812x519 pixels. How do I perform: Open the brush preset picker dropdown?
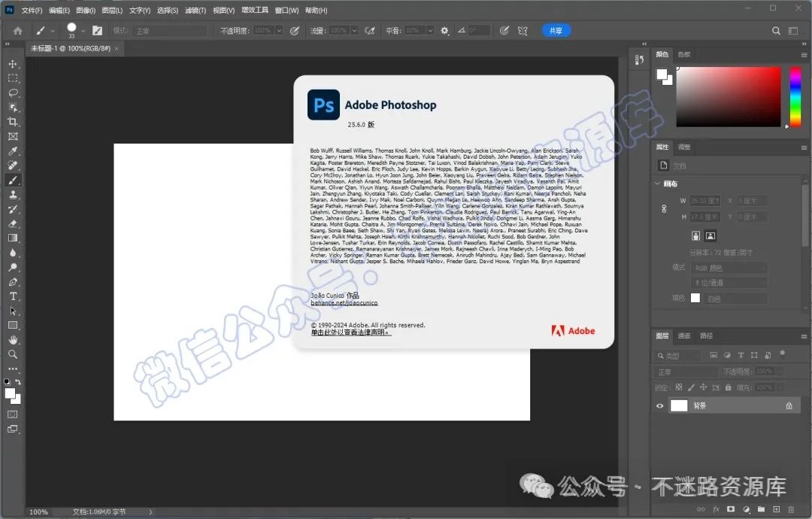(83, 31)
